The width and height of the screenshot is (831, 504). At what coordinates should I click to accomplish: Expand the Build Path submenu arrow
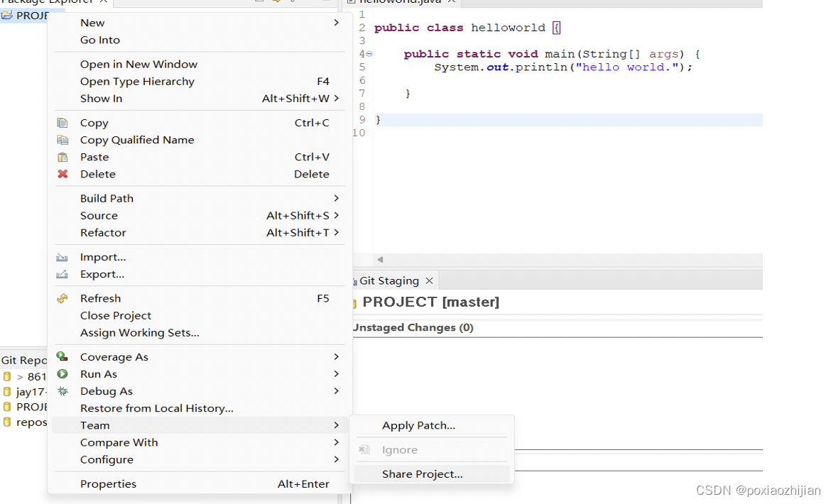[x=336, y=198]
